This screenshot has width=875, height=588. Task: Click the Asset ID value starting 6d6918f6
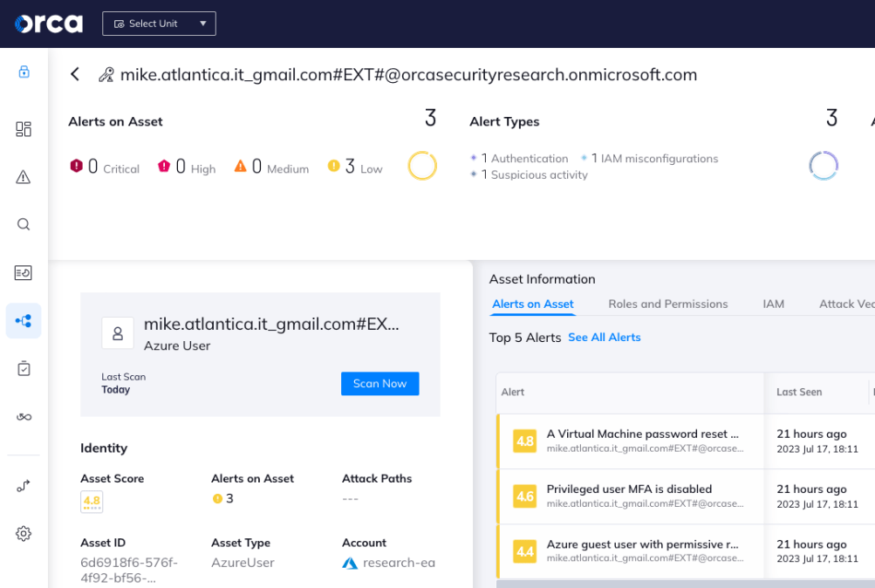(129, 571)
